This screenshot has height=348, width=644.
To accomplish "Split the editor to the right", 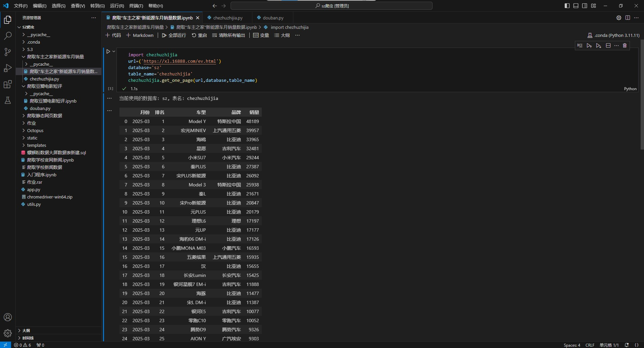I will pos(628,18).
